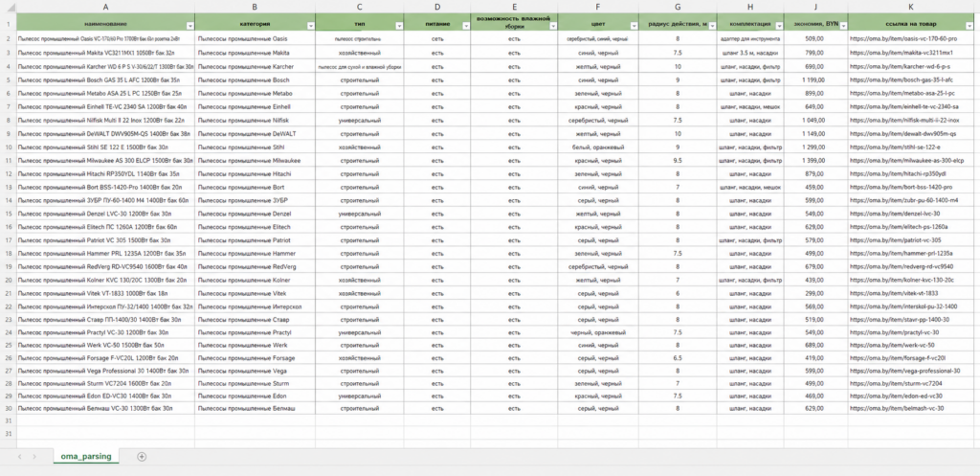Click price cell 1 399,00
This screenshot has width=980, height=476.
(816, 160)
